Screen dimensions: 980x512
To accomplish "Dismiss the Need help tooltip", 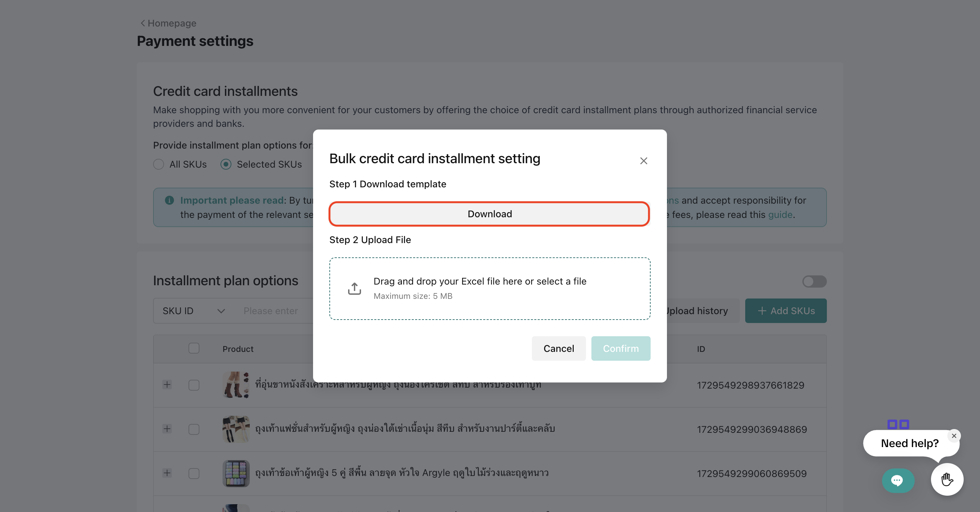I will (954, 436).
